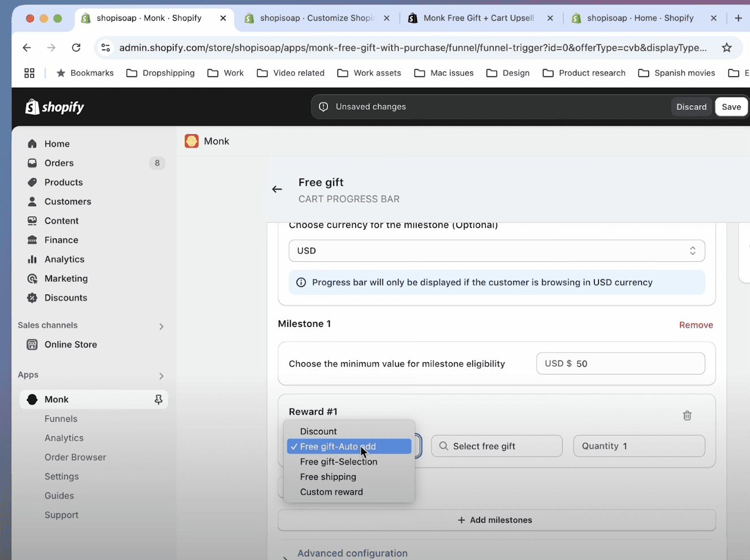This screenshot has height=560, width=750.
Task: Click the Discounts badge icon
Action: click(x=32, y=298)
